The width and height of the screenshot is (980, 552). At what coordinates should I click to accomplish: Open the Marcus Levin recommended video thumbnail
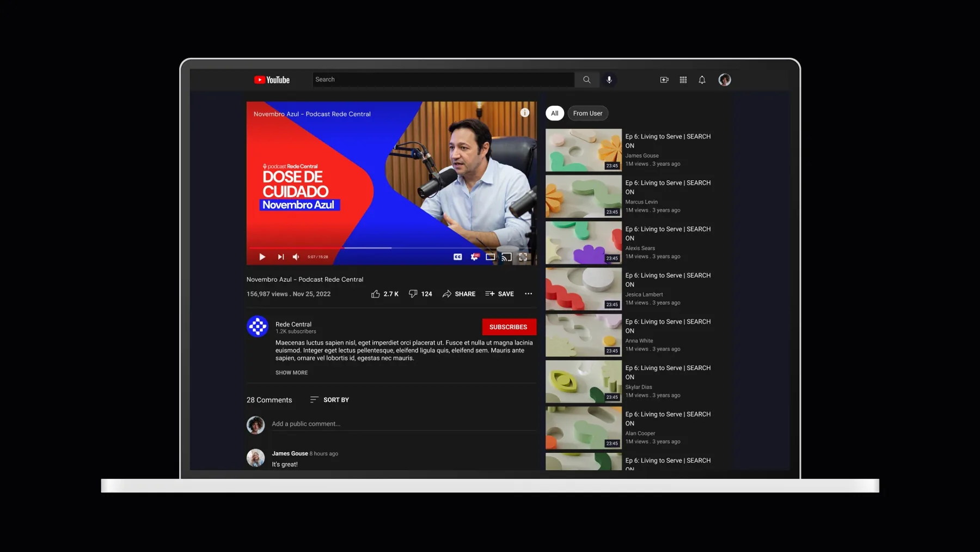pyautogui.click(x=583, y=196)
